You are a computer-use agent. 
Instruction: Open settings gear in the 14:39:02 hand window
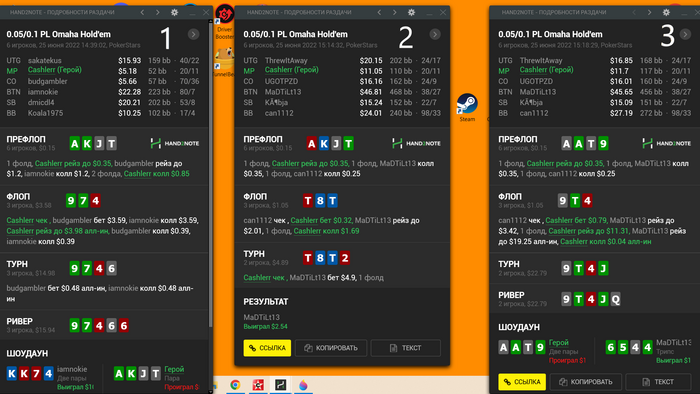pyautogui.click(x=175, y=12)
